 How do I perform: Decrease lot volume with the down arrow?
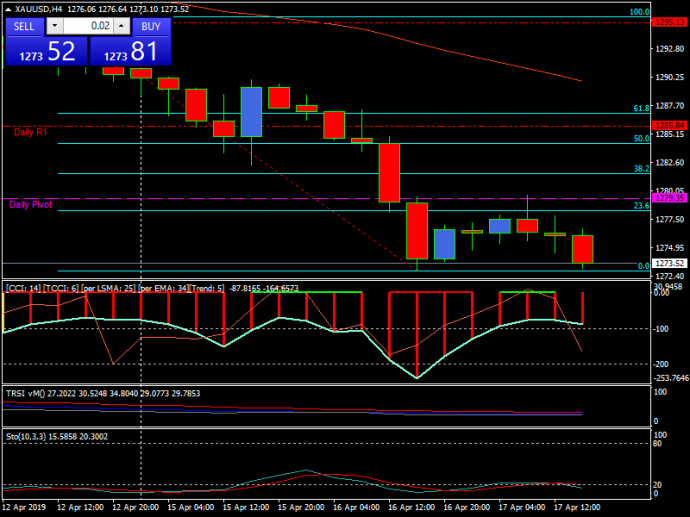(x=53, y=26)
